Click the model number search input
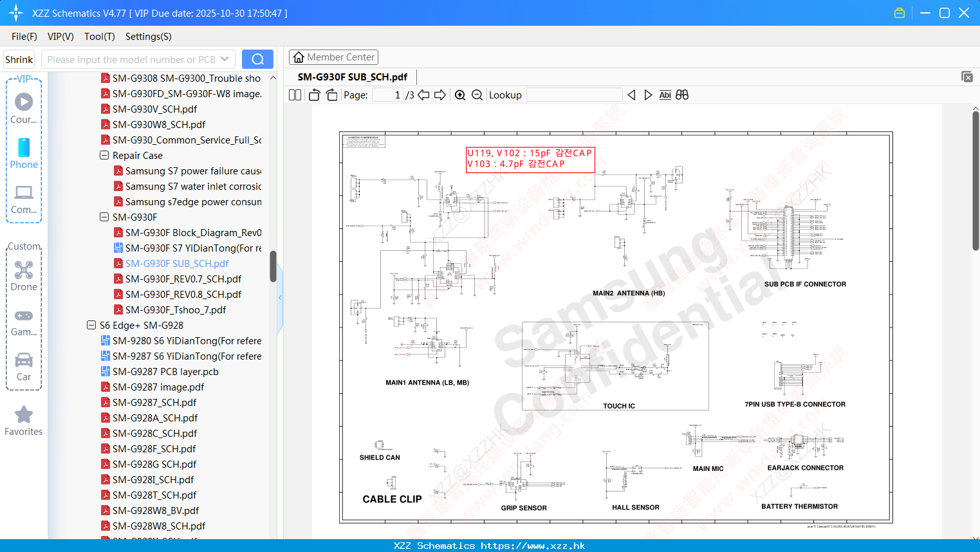Screen dimensions: 980x552 131,59
